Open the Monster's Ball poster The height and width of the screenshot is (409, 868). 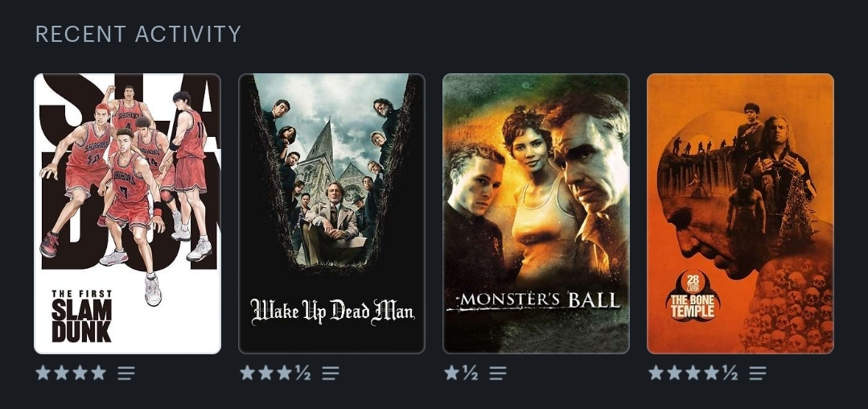(x=536, y=213)
